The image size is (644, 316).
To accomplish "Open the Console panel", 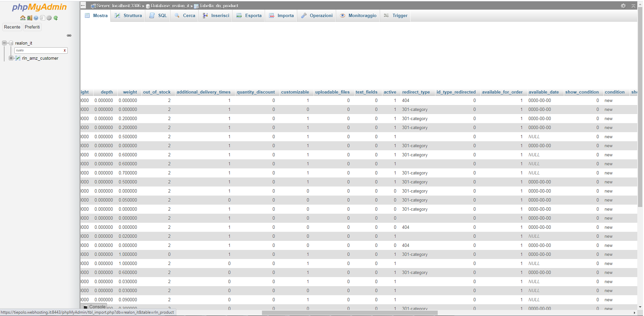I will pos(95,307).
